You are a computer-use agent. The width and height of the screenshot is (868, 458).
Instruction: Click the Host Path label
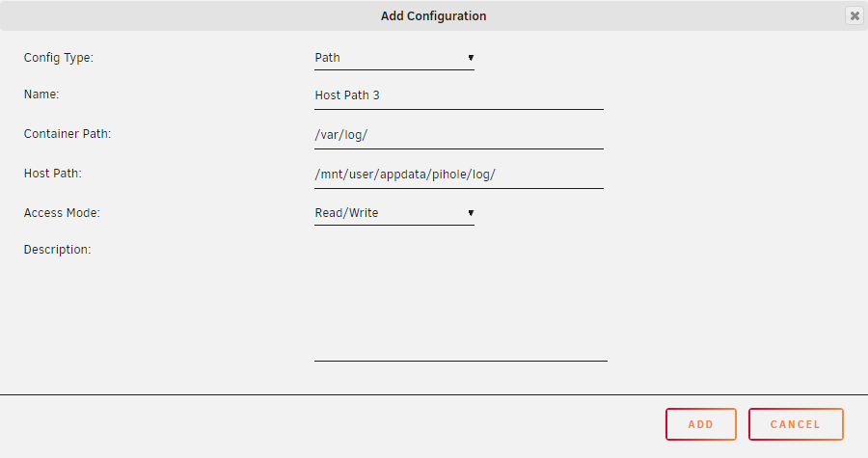(53, 174)
